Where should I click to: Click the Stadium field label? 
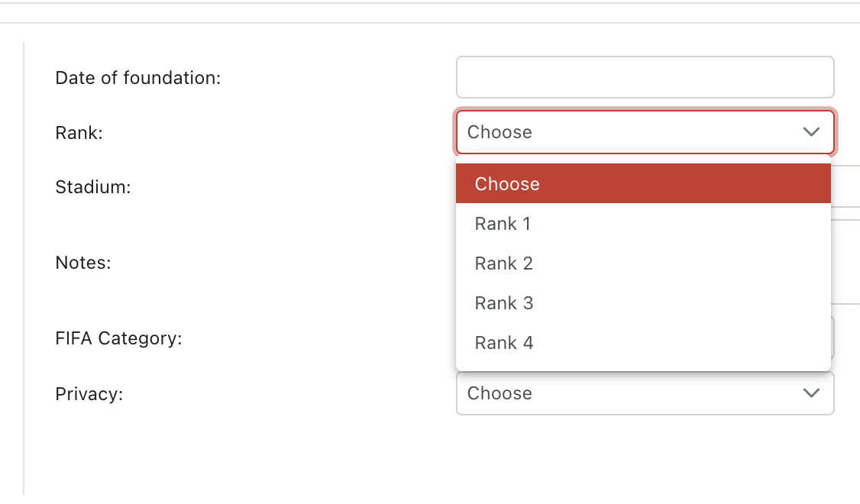point(93,187)
